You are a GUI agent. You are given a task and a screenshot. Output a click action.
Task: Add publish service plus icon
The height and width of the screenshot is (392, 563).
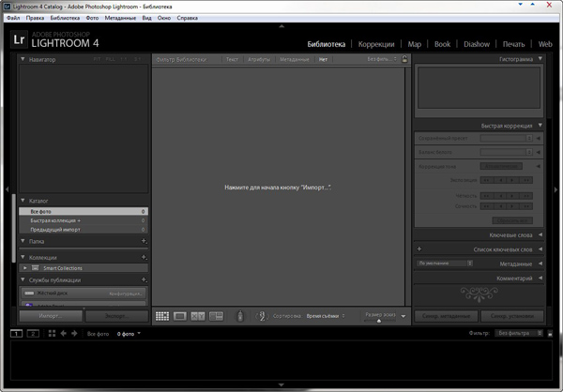[144, 279]
